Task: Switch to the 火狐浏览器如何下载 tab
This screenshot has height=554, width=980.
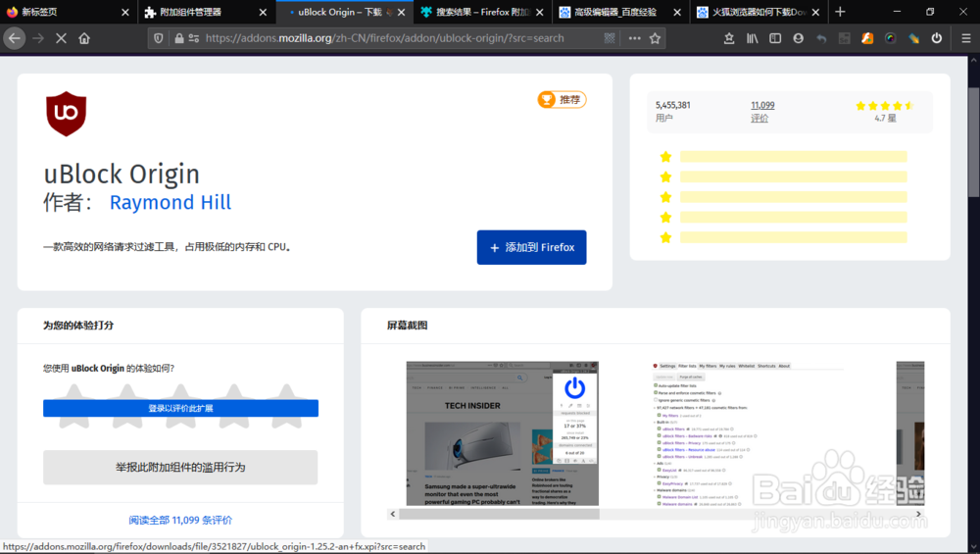Action: point(759,12)
